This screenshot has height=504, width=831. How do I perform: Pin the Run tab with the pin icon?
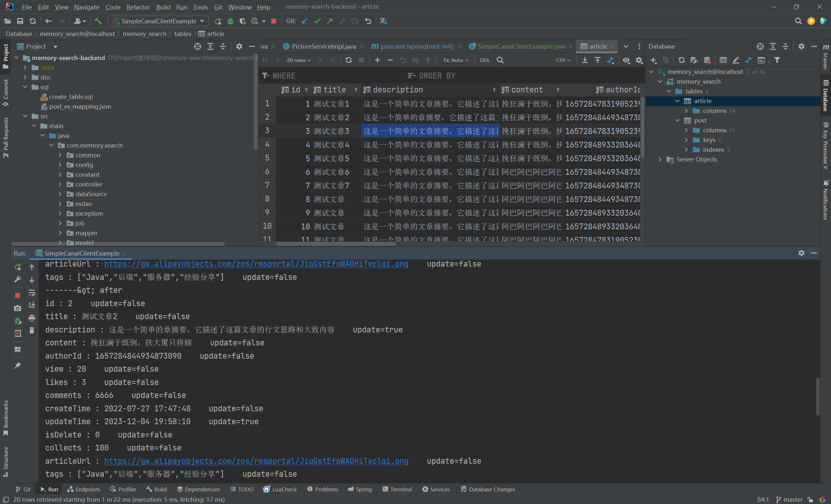click(x=18, y=365)
